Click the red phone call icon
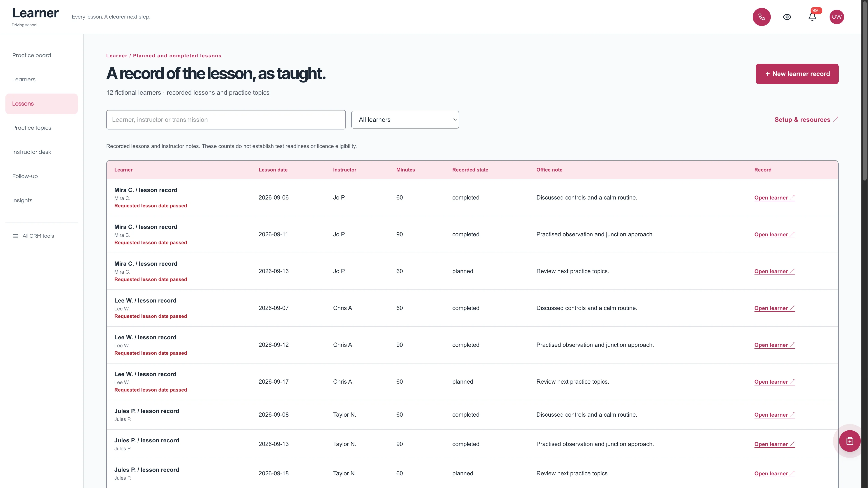The image size is (868, 488). [x=762, y=17]
